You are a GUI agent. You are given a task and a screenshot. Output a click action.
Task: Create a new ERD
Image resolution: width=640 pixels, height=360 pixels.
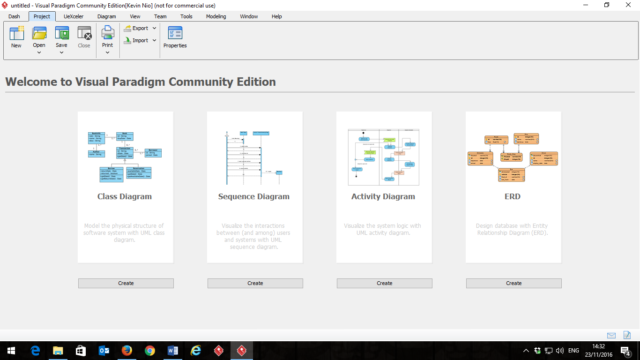click(x=513, y=283)
